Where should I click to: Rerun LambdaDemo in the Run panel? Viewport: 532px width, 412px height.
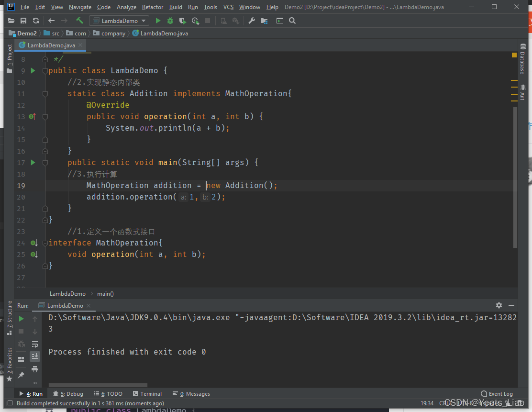pyautogui.click(x=21, y=319)
